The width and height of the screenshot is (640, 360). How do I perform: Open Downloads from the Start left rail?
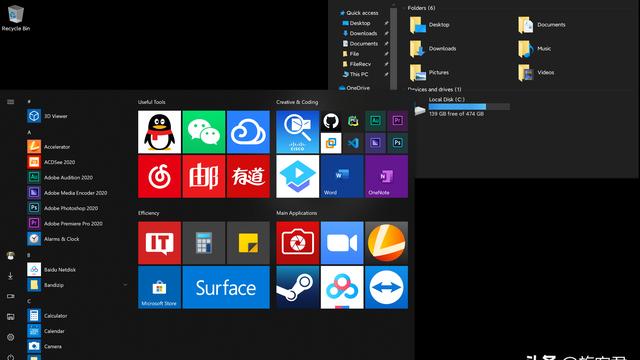[11, 276]
